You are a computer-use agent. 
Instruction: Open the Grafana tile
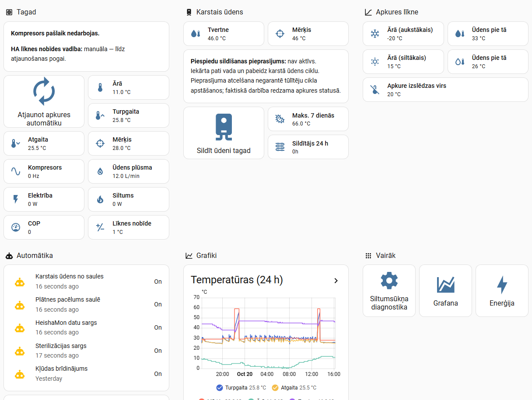[x=445, y=291]
